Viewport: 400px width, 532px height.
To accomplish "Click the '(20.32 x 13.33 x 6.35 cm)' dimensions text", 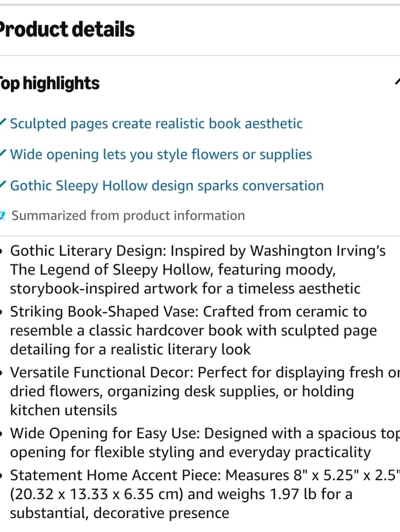I will [x=96, y=494].
